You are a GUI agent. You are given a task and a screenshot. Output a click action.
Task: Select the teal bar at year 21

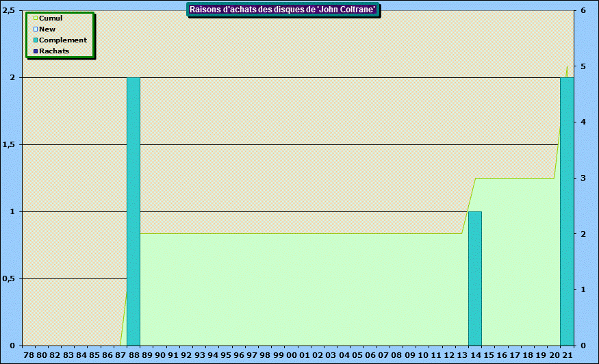[567, 212]
